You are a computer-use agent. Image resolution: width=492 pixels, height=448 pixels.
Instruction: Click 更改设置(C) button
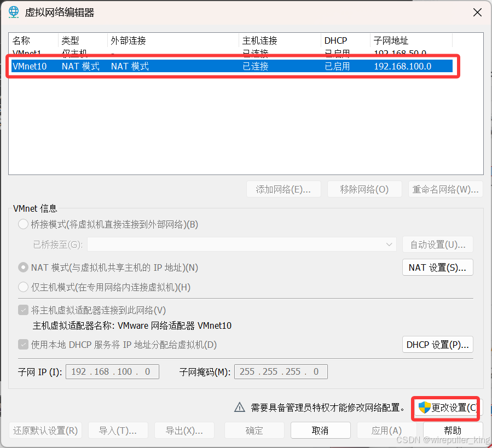click(x=448, y=408)
